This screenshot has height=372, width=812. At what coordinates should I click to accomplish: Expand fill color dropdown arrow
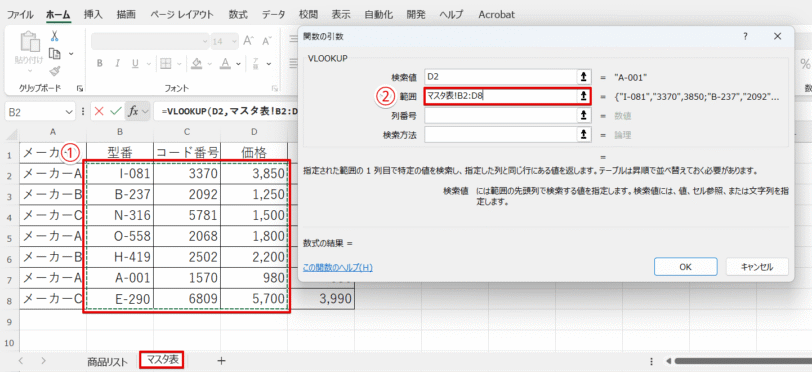(210, 64)
